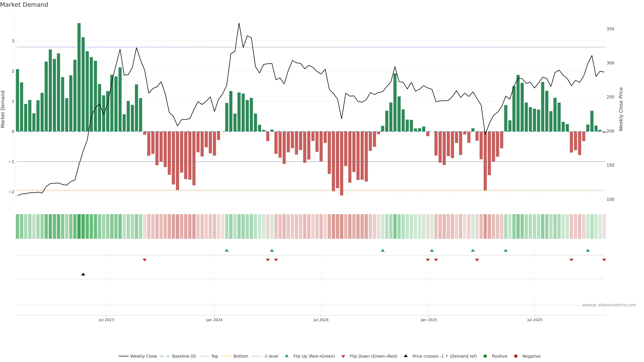Click the first red Flip Down triangle marker
The image size is (644, 362).
tap(145, 260)
